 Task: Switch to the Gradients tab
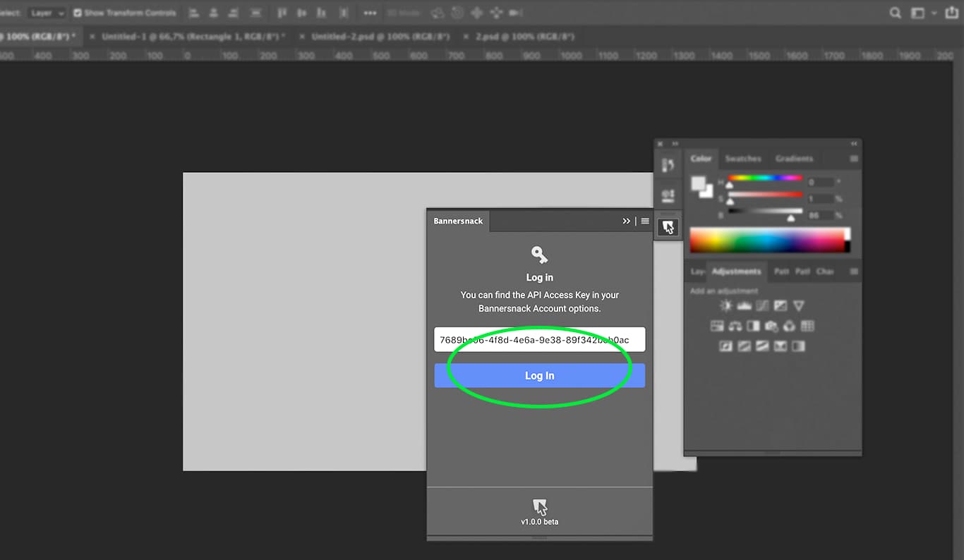(794, 159)
